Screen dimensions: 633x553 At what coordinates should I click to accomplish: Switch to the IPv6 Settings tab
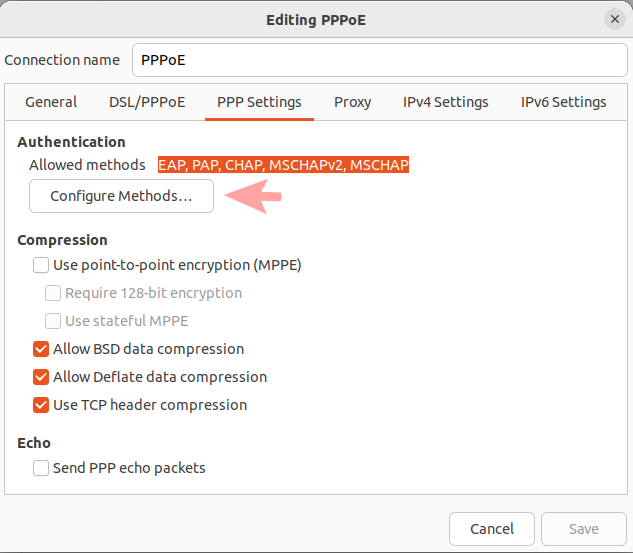coord(563,102)
